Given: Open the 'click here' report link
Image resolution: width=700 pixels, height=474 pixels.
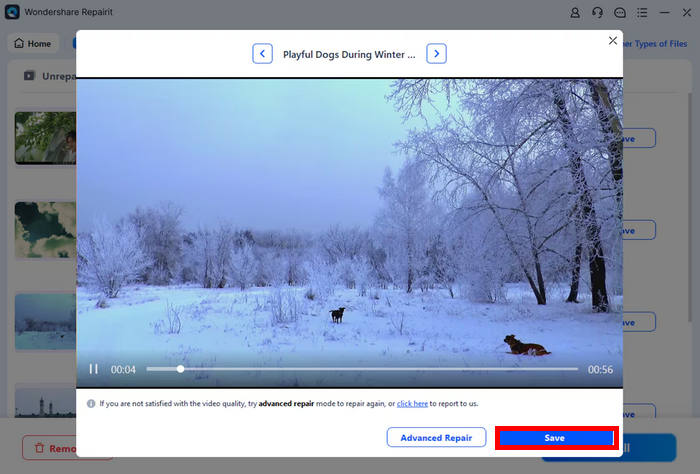Looking at the screenshot, I should (412, 404).
